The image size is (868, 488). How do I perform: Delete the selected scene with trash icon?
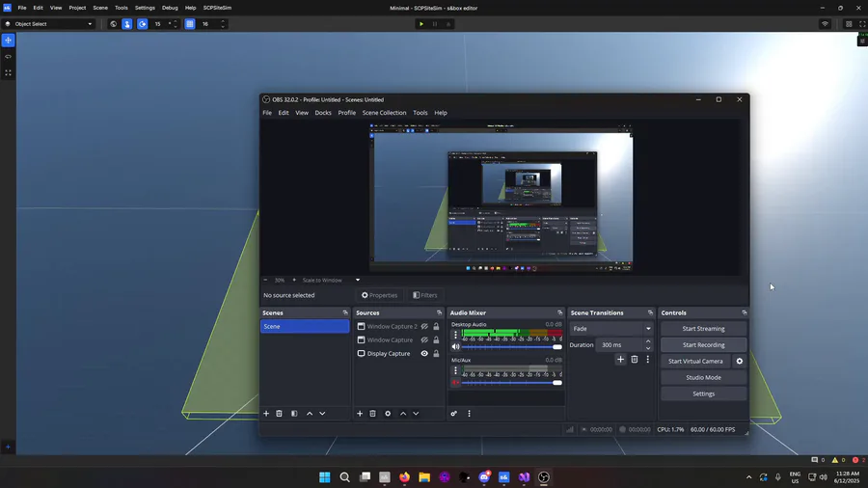click(280, 414)
